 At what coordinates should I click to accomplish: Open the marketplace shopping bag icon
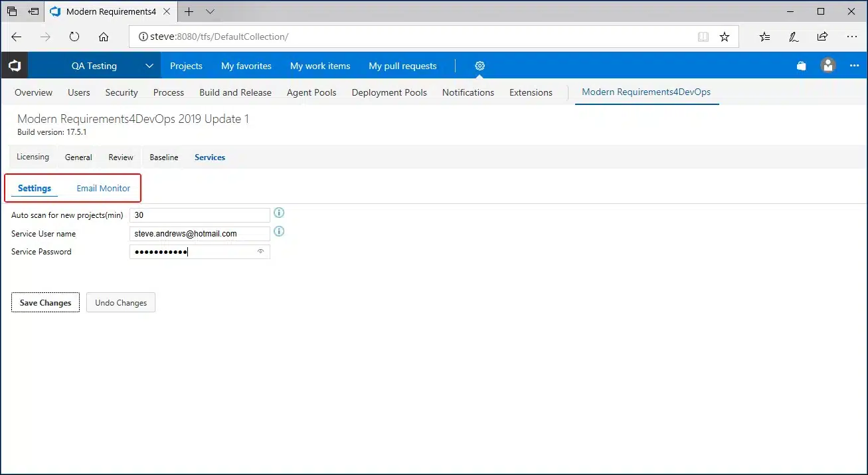coord(802,66)
